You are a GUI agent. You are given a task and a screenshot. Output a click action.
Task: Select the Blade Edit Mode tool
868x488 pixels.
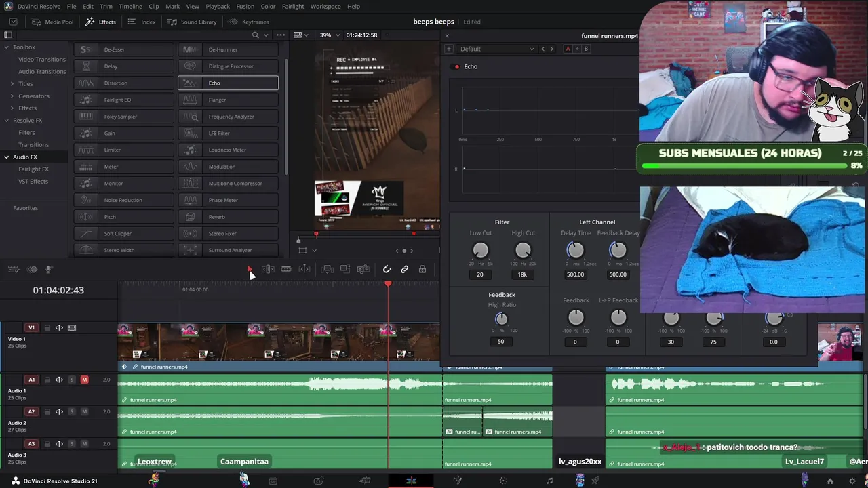point(286,270)
